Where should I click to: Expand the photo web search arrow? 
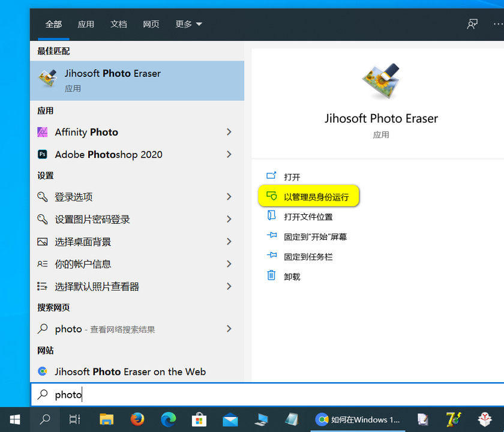(x=229, y=329)
